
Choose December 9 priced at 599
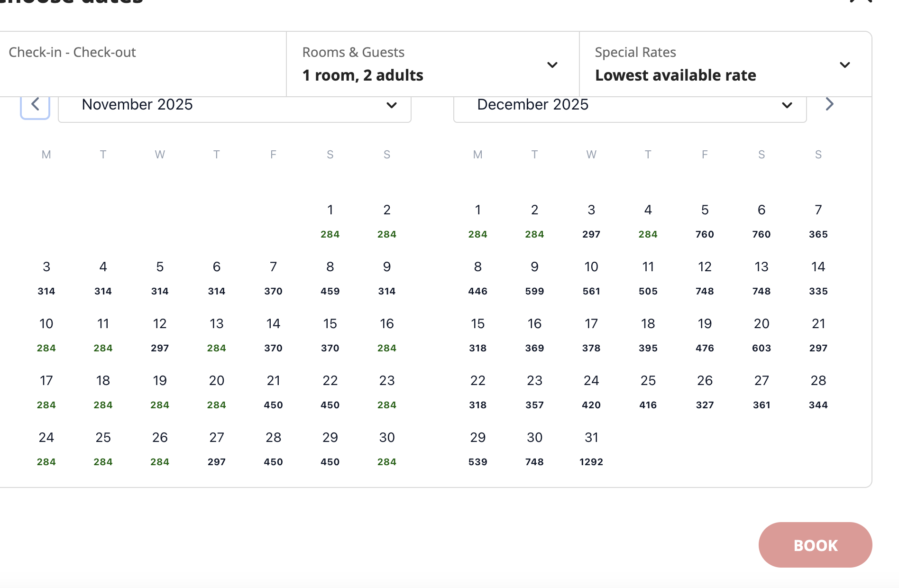534,277
